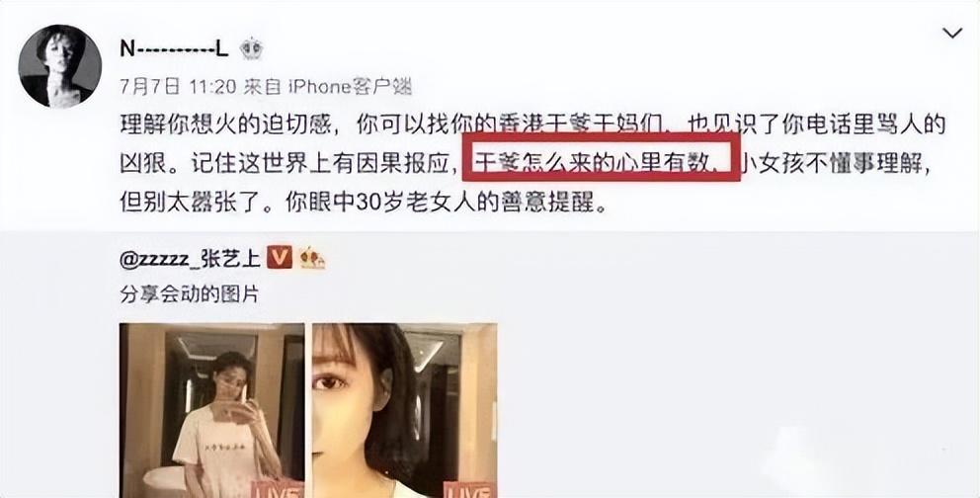
Task: Click the 7月7日 11:20 timestamp
Action: [x=178, y=86]
